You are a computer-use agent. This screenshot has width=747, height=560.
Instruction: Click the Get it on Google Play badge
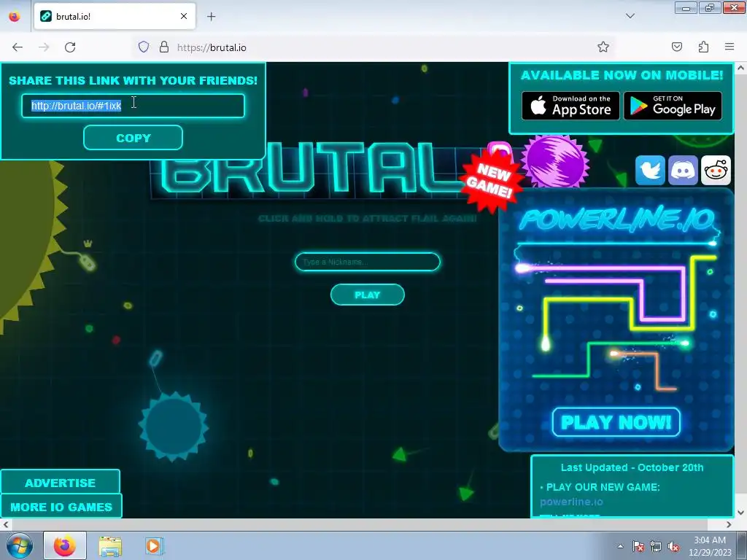[x=673, y=106]
